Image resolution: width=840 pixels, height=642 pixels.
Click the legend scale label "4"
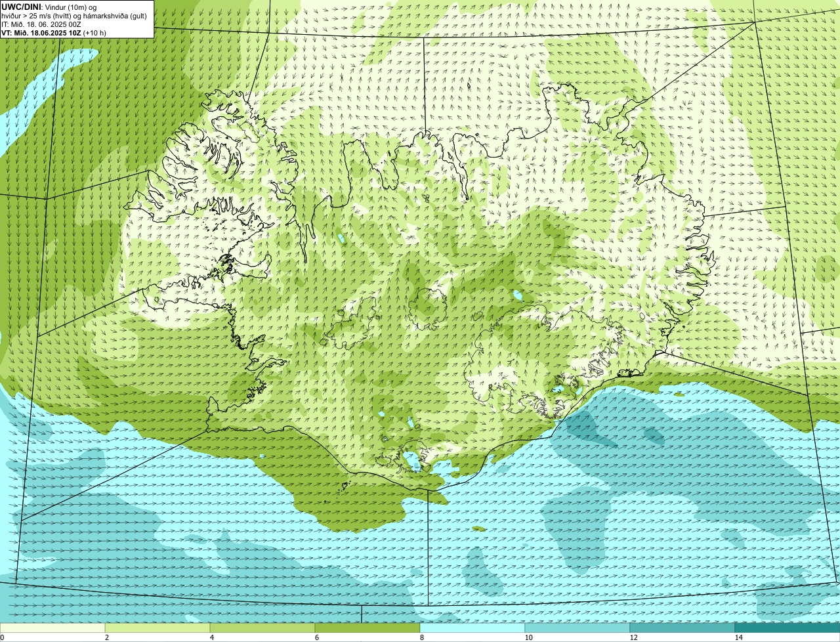[x=211, y=637]
